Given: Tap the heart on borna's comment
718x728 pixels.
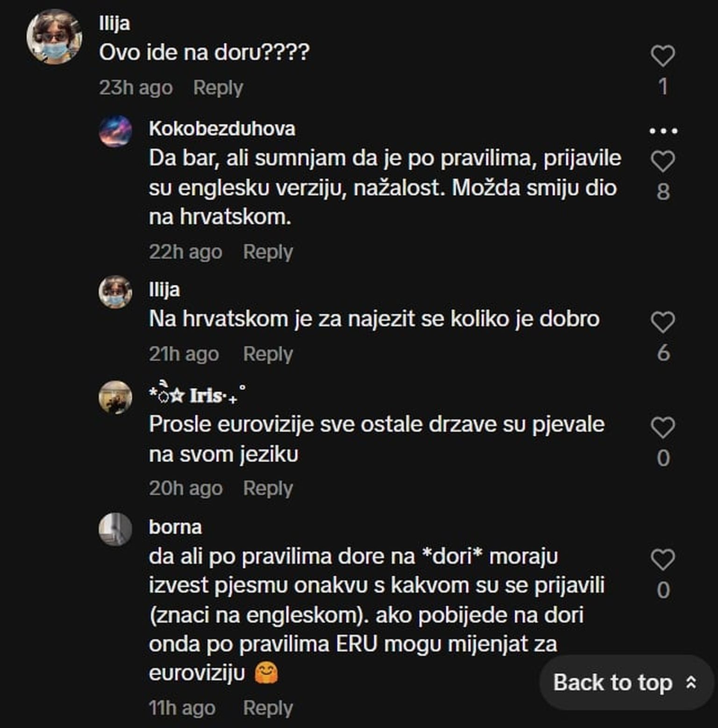Looking at the screenshot, I should pos(662,560).
